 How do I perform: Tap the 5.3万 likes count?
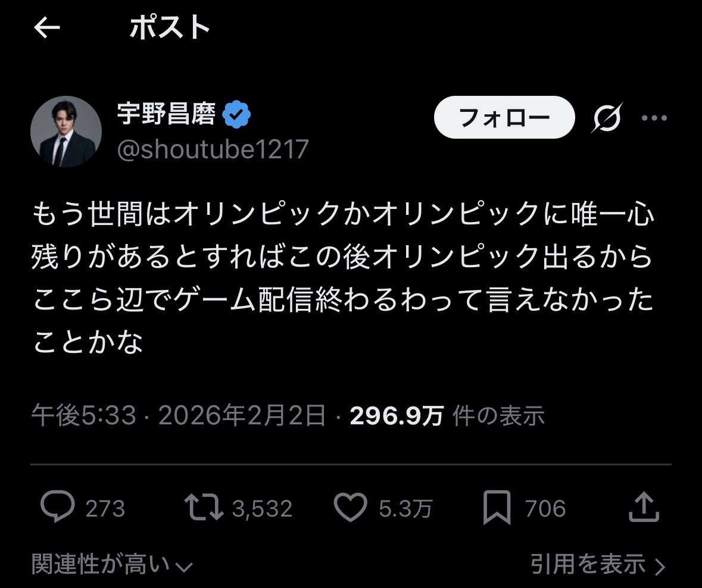point(405,509)
